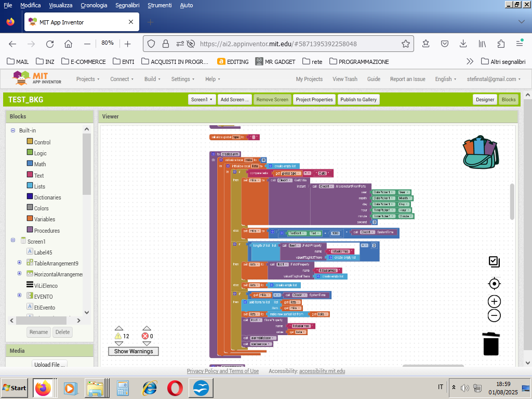Open the Backpack of saved blocks
Image resolution: width=532 pixels, height=399 pixels.
[x=479, y=152]
